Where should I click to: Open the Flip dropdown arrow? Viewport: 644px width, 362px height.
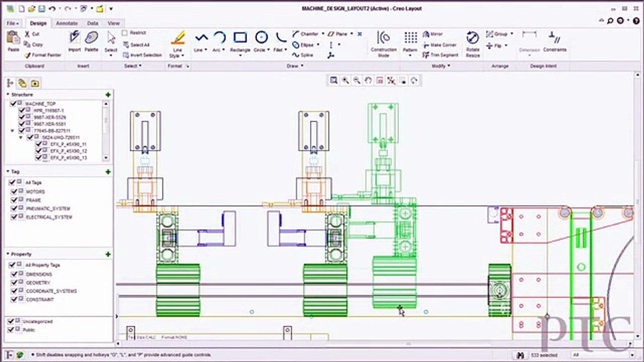tap(506, 46)
